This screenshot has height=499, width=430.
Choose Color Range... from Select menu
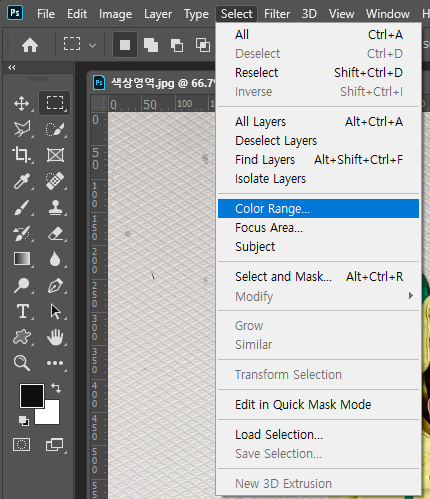coord(318,209)
